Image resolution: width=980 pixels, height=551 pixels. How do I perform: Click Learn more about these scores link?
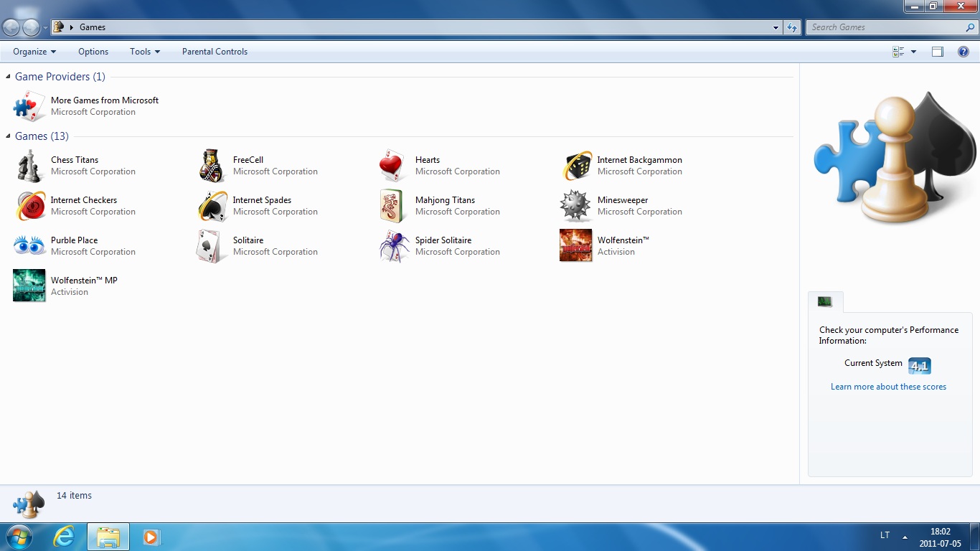click(888, 387)
